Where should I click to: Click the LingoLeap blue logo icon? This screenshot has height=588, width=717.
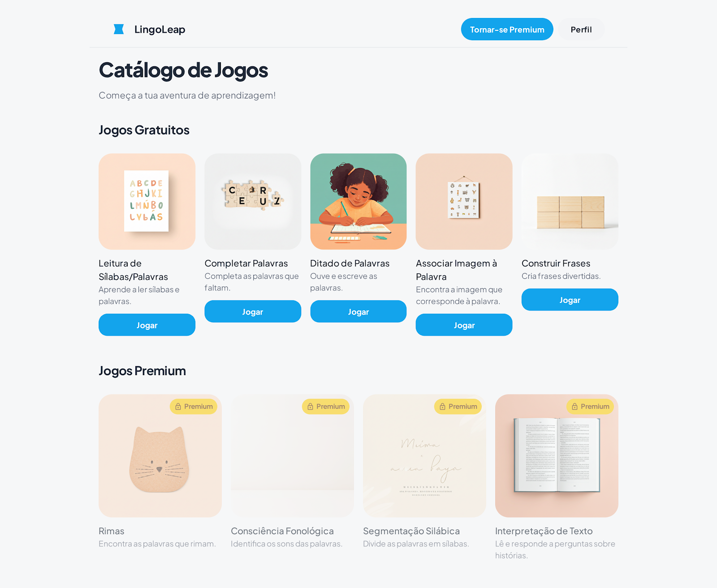coord(119,29)
